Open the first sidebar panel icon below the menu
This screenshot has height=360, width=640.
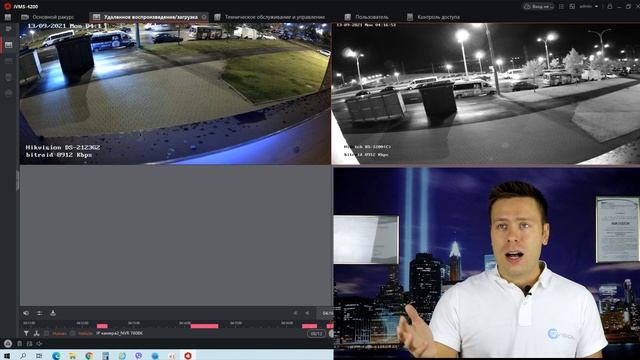point(9,29)
